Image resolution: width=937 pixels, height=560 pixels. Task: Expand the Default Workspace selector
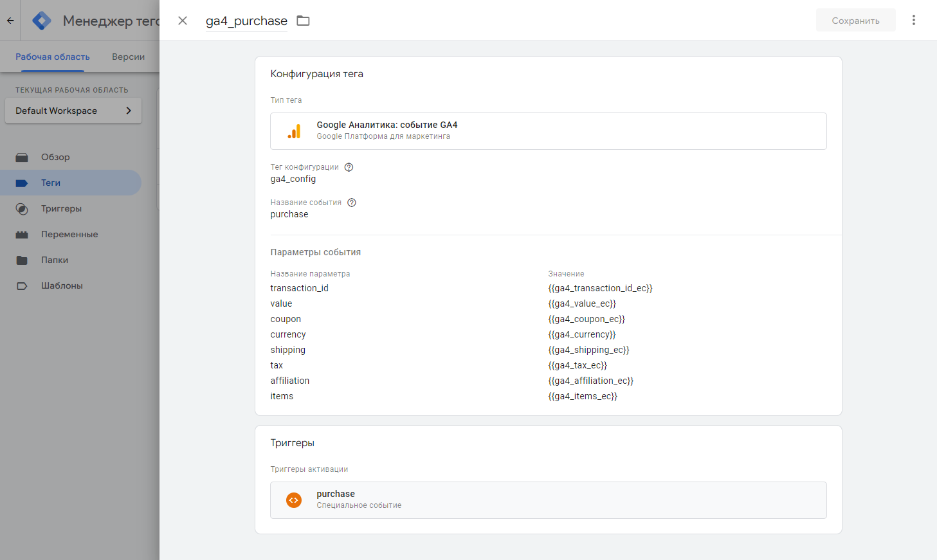[73, 111]
